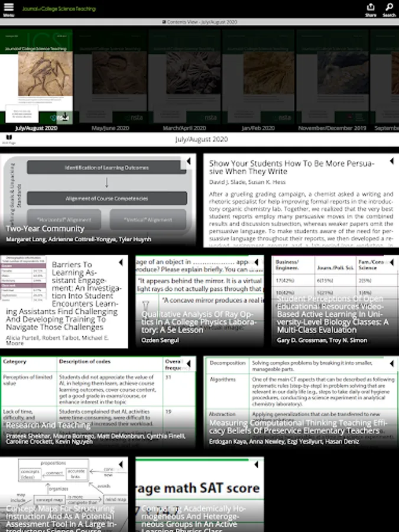Expand arrow on Measuring Computational Thinking card
This screenshot has width=399, height=532.
click(392, 364)
